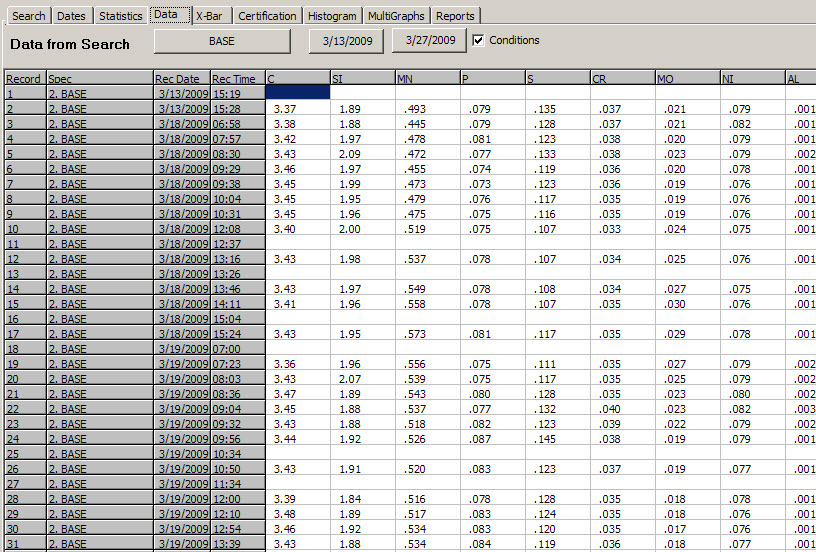Click the MO column header
Viewport: 816px width, 552px height.
click(688, 79)
